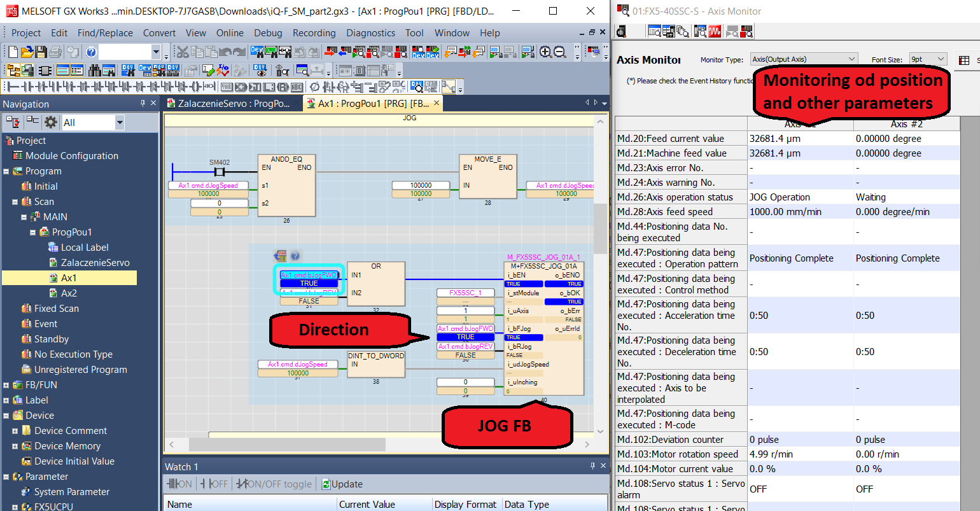The width and height of the screenshot is (980, 511).
Task: Click the Cut scissors icon
Action: 183,52
